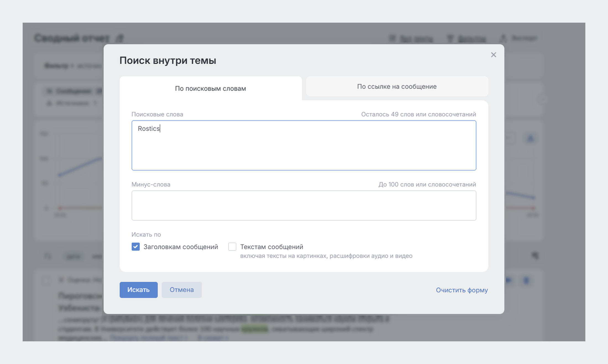Click the 'Осталось 49 слов или словосочетаний' text
Viewport: 608px width, 364px height.
418,114
